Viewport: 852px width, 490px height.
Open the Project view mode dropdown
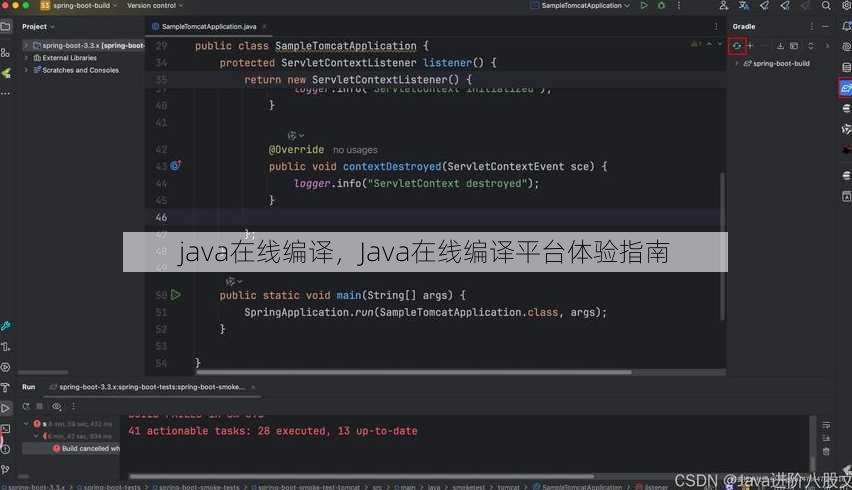tap(39, 27)
